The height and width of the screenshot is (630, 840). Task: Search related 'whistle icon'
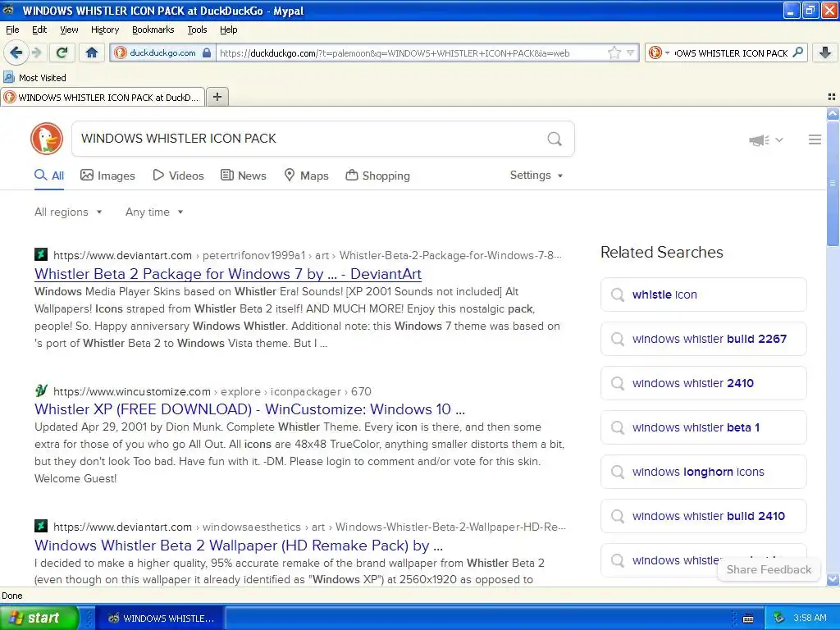pyautogui.click(x=703, y=294)
